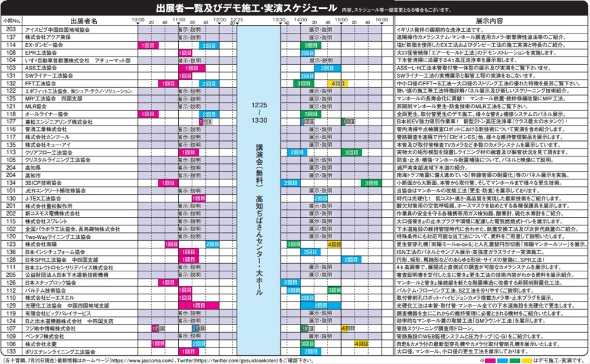Click booth number 203
Viewport: 590px width, 364px height.
tap(11, 29)
